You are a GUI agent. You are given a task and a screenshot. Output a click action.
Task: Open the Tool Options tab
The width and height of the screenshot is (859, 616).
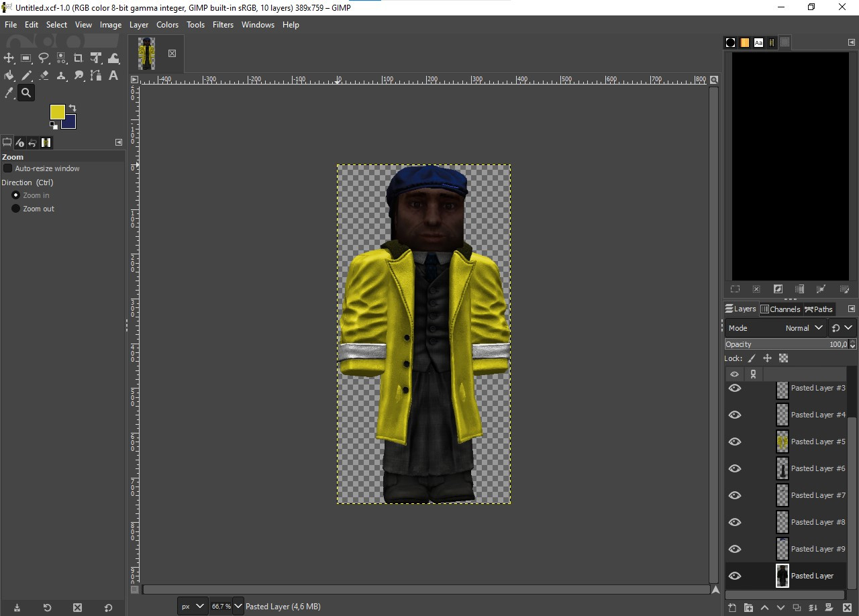point(7,142)
